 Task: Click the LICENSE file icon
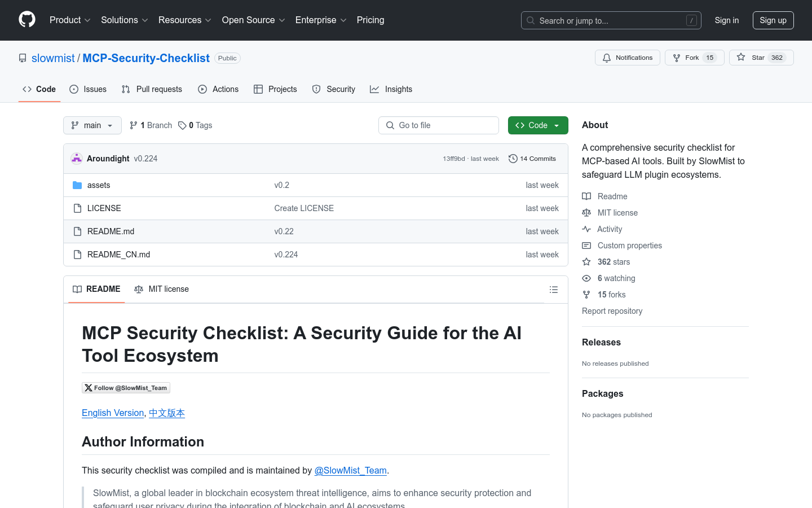click(77, 208)
